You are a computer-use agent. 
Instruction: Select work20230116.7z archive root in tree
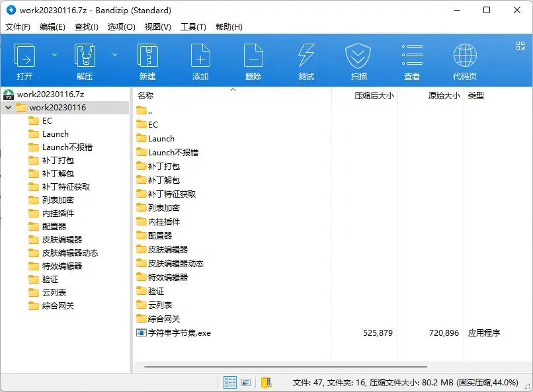pyautogui.click(x=44, y=94)
